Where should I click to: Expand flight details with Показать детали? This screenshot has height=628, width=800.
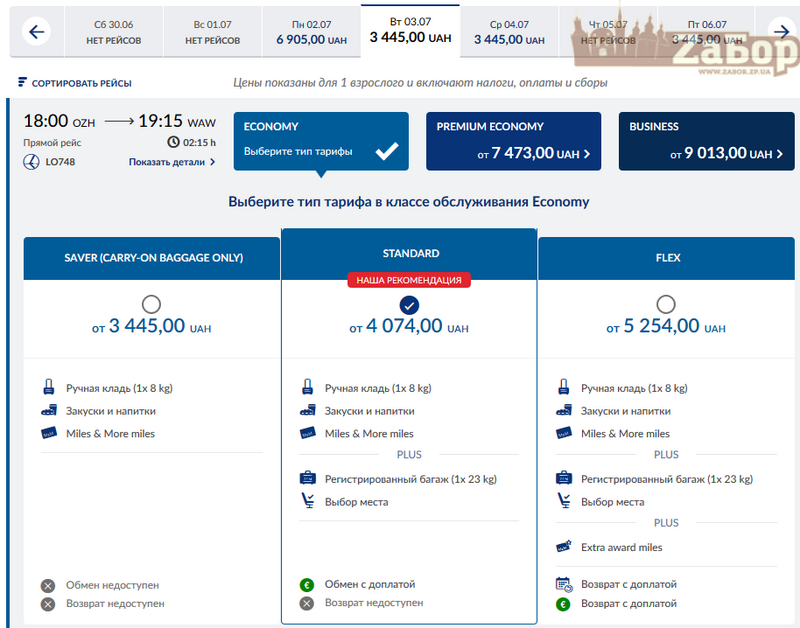171,162
